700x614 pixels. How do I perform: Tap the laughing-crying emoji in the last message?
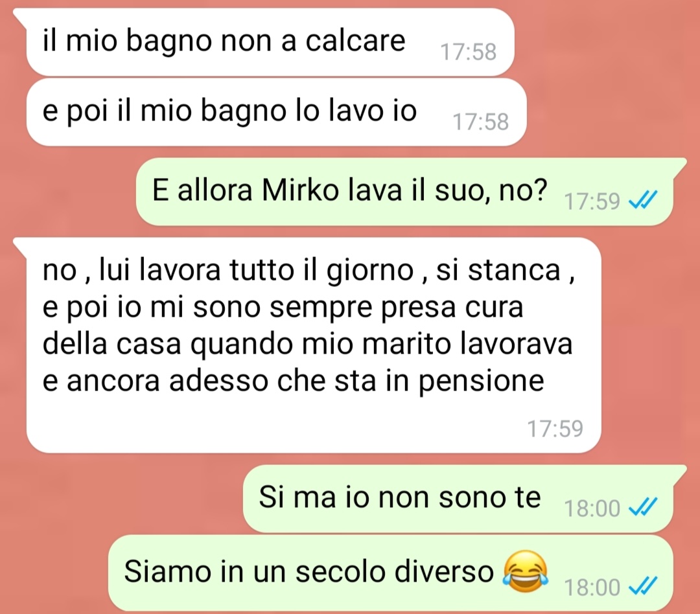[526, 572]
